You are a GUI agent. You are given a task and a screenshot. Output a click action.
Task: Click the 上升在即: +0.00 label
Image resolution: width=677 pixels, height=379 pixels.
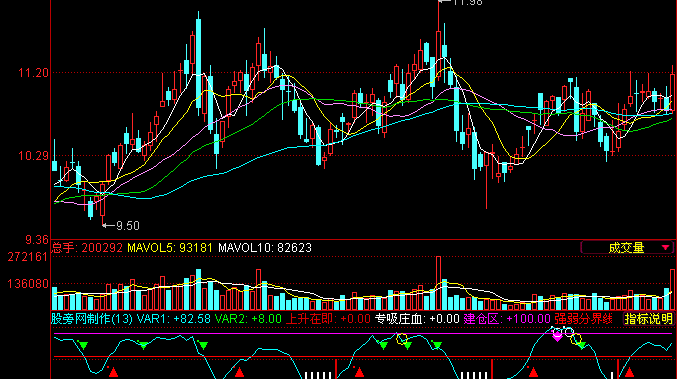(x=328, y=319)
